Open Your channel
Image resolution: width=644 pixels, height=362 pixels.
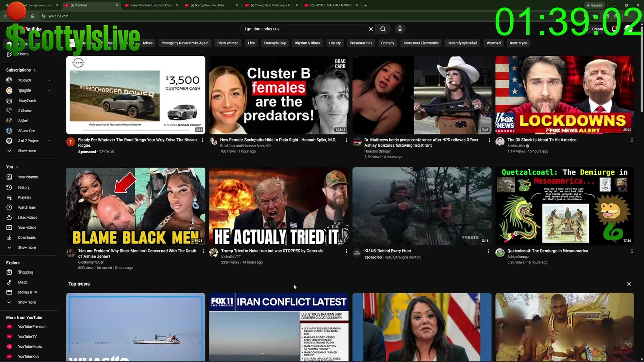[x=28, y=177]
